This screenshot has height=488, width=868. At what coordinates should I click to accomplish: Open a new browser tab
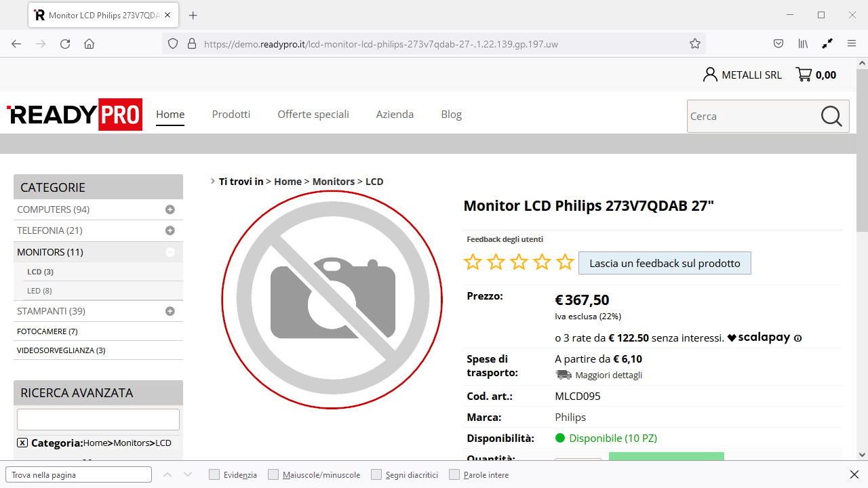[193, 15]
